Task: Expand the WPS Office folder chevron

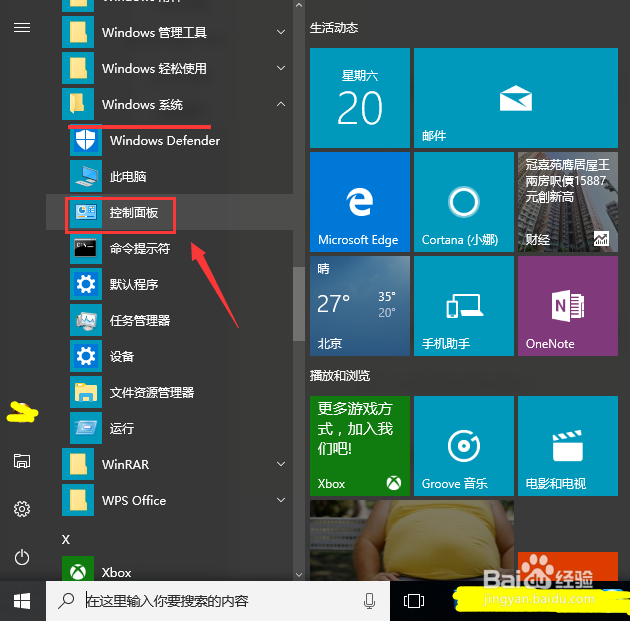Action: 281,500
